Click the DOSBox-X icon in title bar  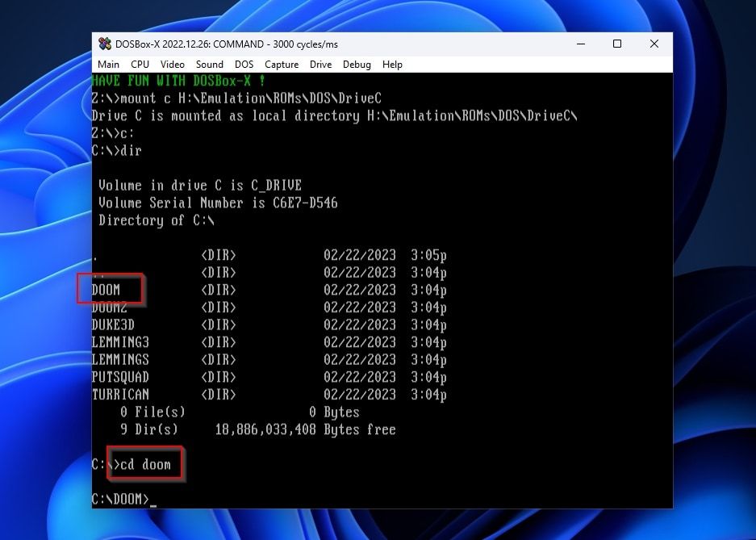pyautogui.click(x=105, y=44)
